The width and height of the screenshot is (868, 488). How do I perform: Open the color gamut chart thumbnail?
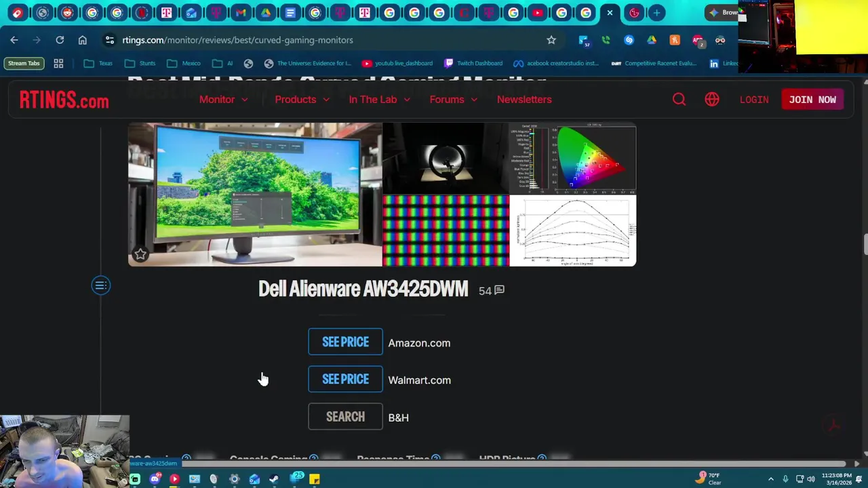(573, 158)
